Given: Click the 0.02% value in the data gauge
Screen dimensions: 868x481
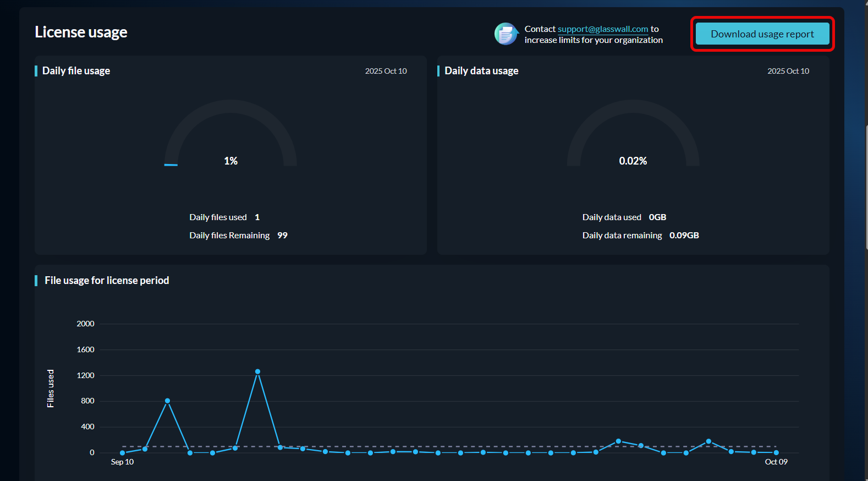Looking at the screenshot, I should click(633, 161).
